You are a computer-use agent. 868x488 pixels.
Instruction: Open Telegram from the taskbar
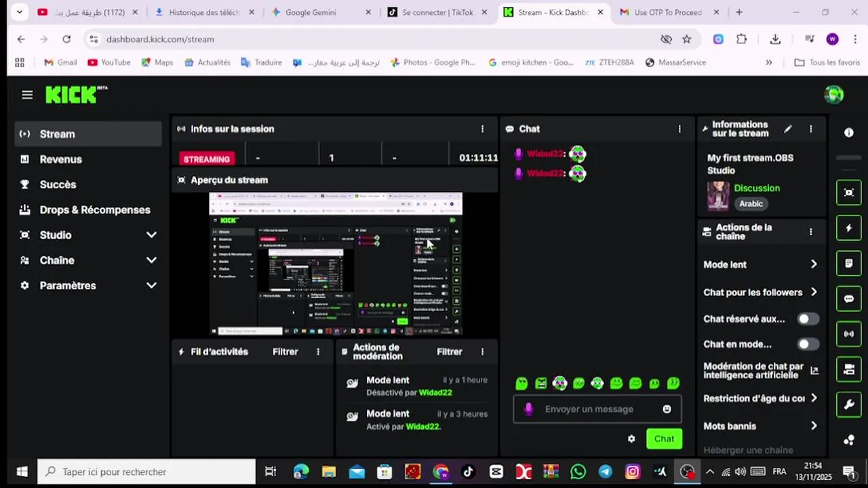pos(605,472)
